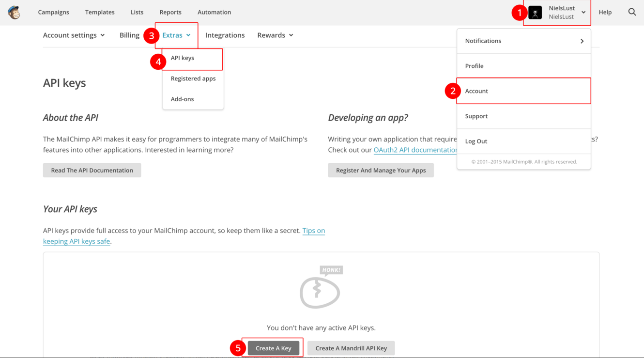The width and height of the screenshot is (644, 358).
Task: Open the Rewards dropdown
Action: tap(275, 35)
